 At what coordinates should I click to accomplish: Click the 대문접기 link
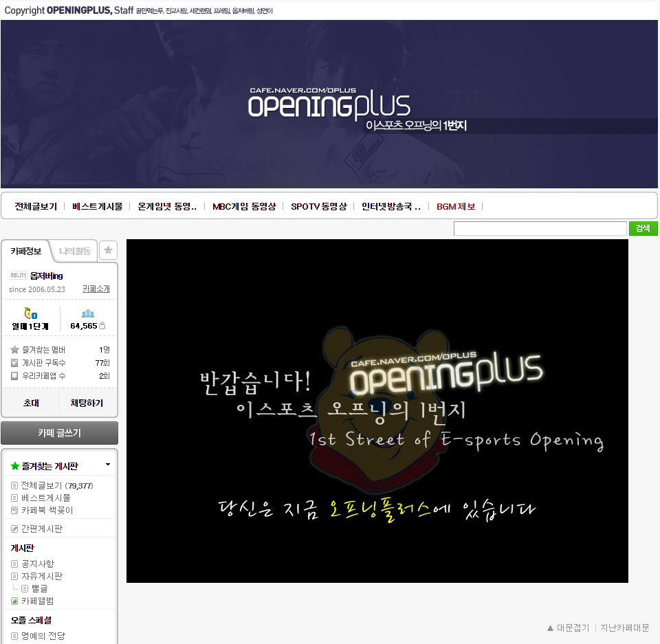(x=573, y=628)
